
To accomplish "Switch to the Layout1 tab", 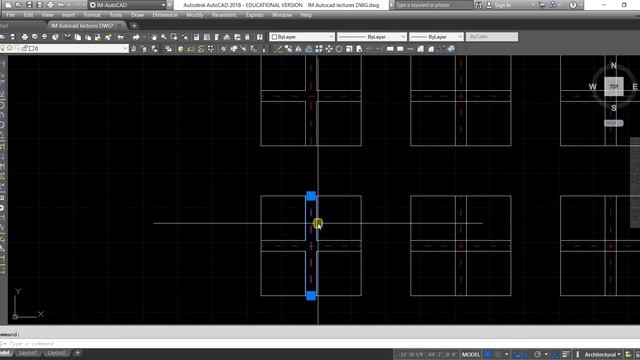I will coord(28,353).
